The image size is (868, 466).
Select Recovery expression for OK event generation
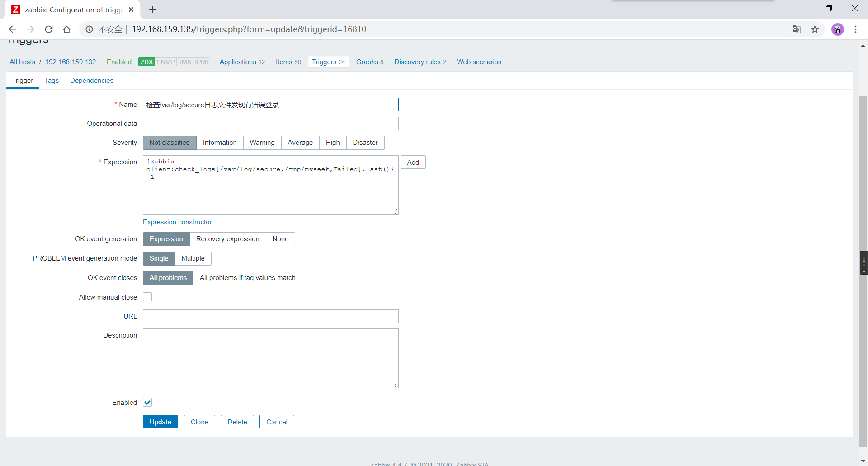coord(228,239)
